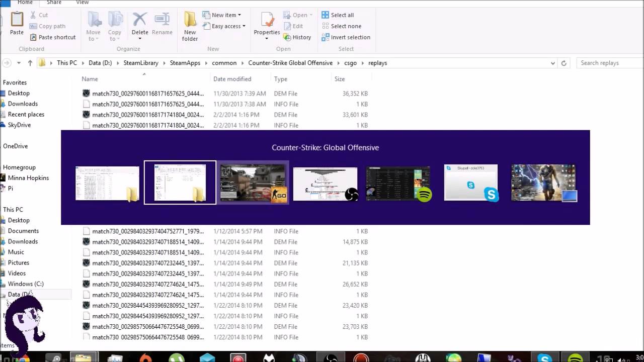Switch to the Counter-Strike GO window thumbnail
This screenshot has width=644, height=362.
(x=253, y=183)
